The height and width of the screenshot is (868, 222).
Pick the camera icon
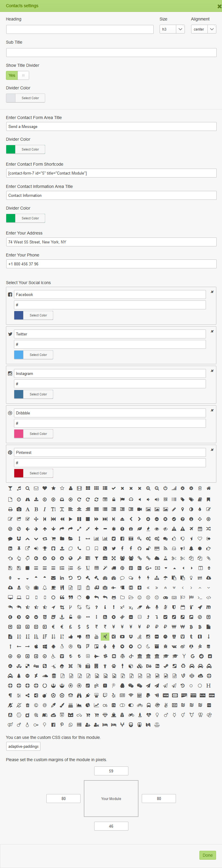(x=19, y=509)
